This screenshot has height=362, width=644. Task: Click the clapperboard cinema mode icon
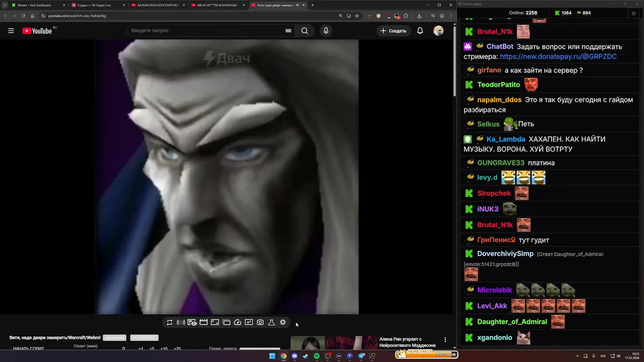[204, 322]
